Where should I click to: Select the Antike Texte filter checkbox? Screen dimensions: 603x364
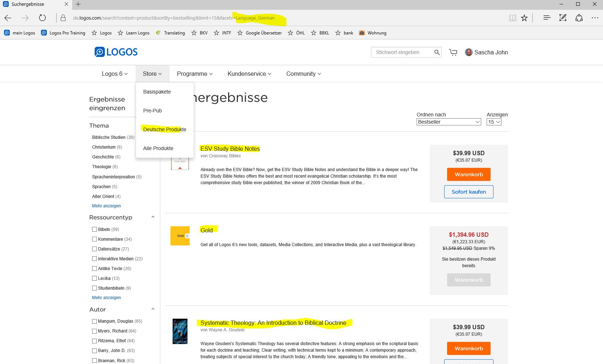coord(94,268)
